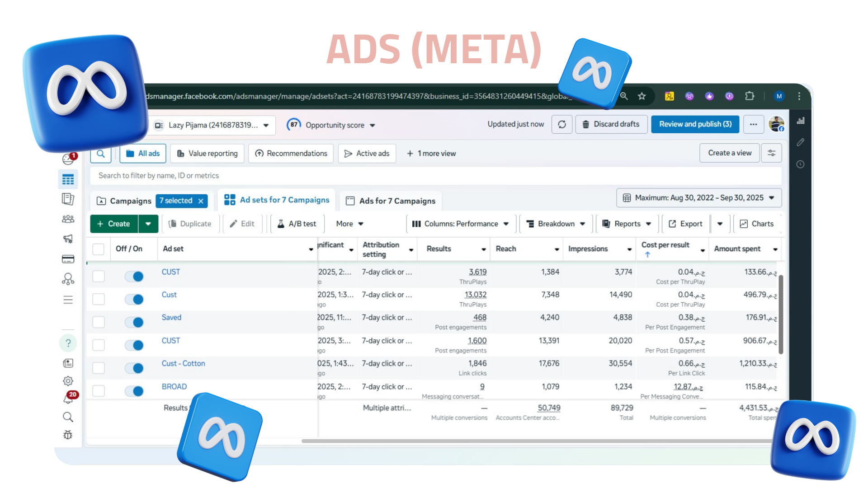Select the Active ads view tab
The height and width of the screenshot is (488, 868).
click(x=367, y=154)
